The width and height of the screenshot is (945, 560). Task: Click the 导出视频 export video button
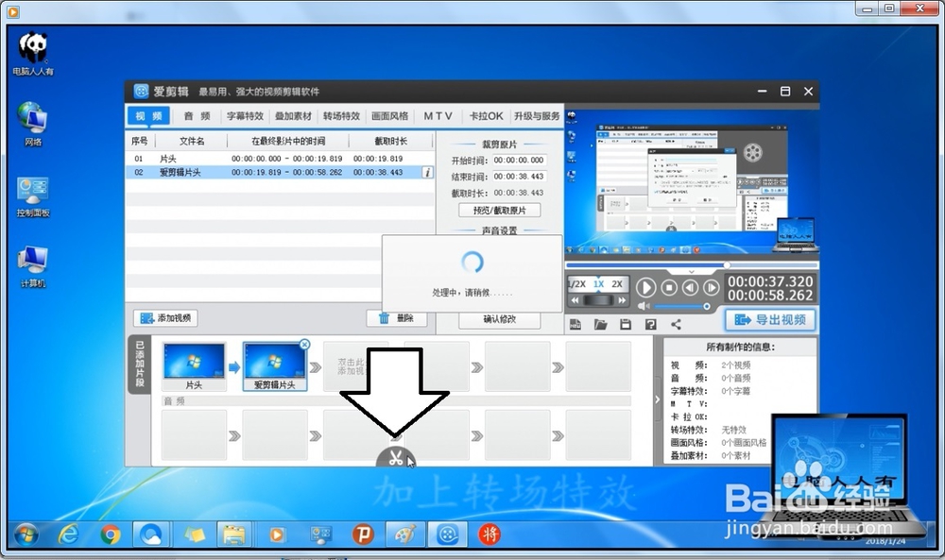[770, 320]
